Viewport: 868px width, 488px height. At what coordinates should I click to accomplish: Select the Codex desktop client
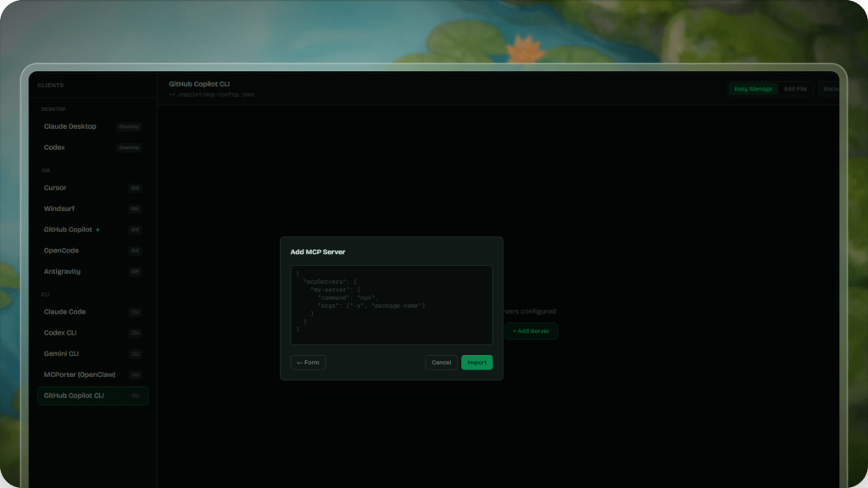click(54, 147)
